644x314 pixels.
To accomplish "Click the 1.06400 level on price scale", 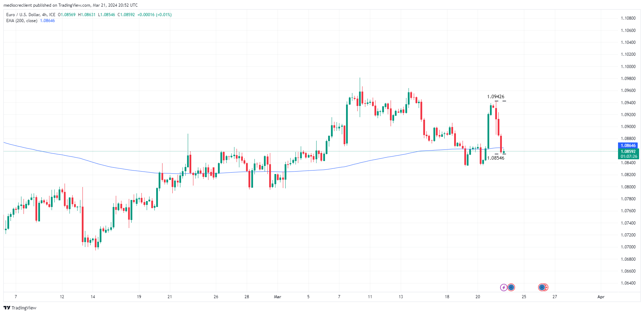I will (x=628, y=283).
